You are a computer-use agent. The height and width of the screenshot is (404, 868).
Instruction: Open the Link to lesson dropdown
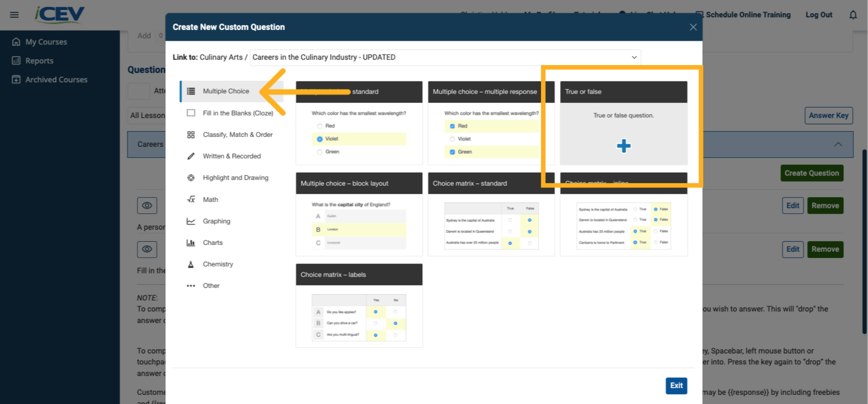(445, 57)
